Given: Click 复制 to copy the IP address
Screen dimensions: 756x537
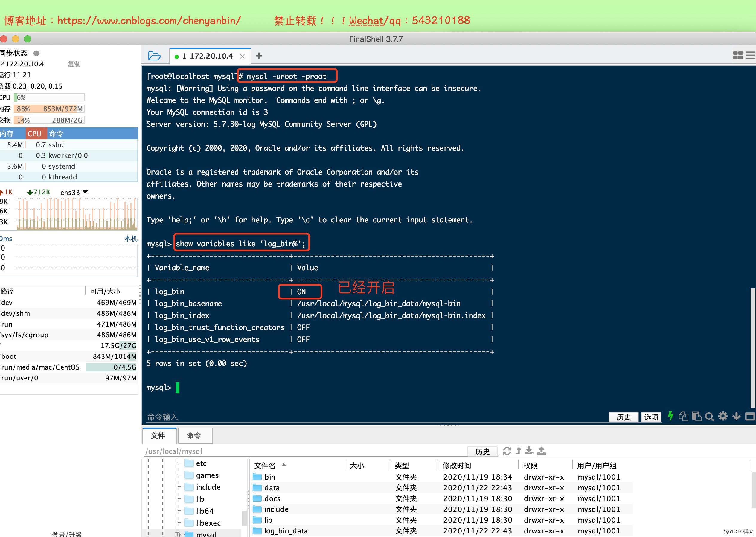Looking at the screenshot, I should [74, 64].
